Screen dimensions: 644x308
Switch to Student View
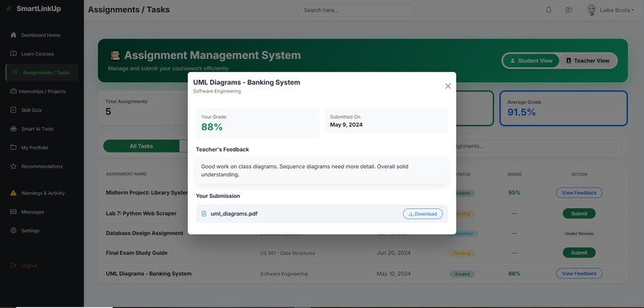click(531, 61)
